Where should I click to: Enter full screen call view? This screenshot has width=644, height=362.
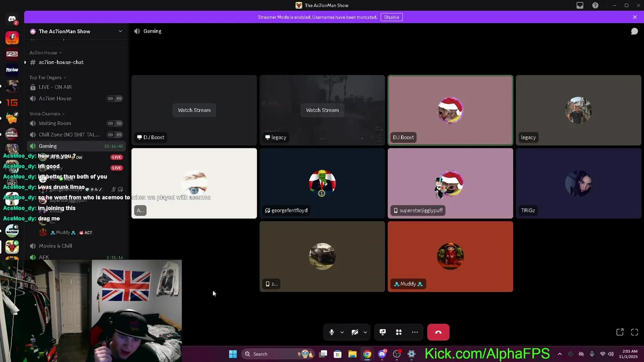634,332
